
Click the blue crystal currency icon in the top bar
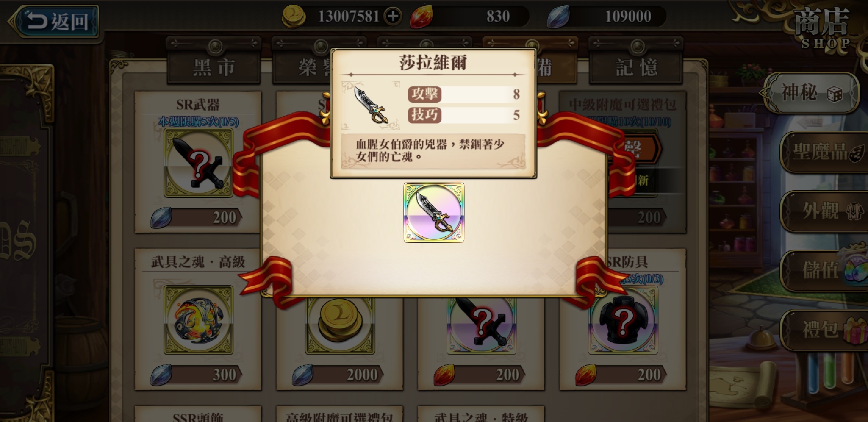tap(558, 17)
